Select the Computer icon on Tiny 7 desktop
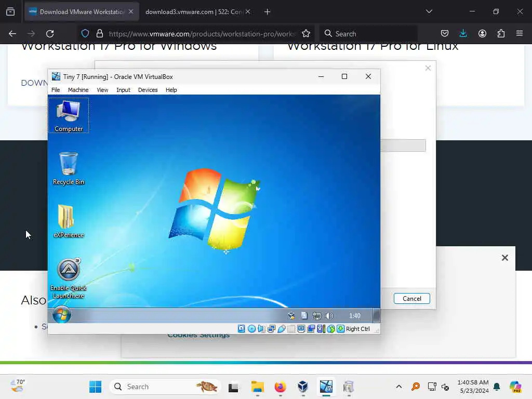Viewport: 532px width, 399px height. [69, 116]
